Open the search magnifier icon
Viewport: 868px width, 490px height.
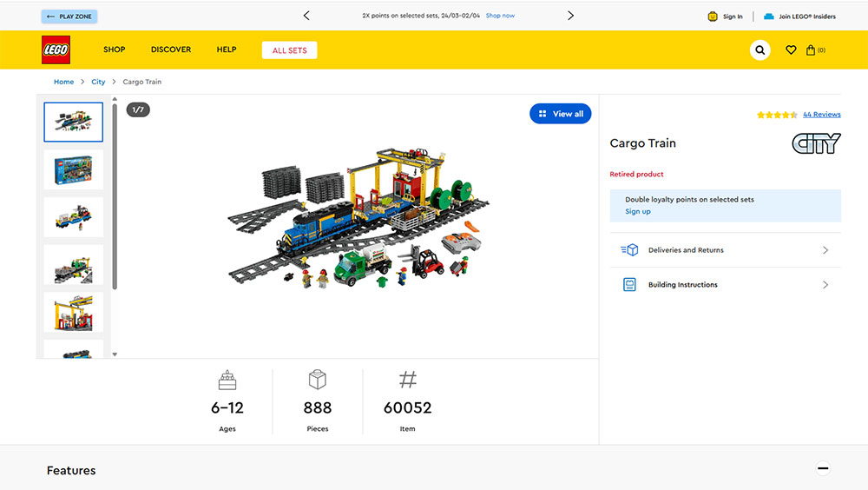[760, 50]
